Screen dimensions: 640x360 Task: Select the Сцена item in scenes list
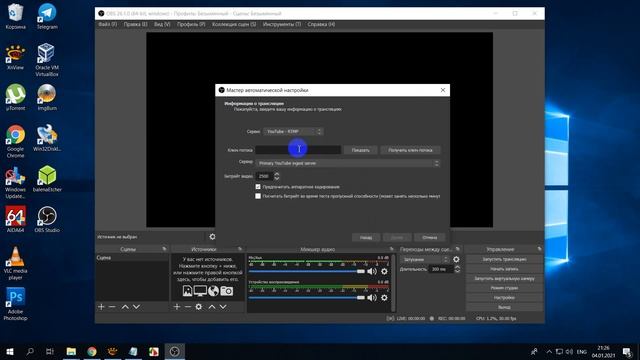(x=132, y=258)
